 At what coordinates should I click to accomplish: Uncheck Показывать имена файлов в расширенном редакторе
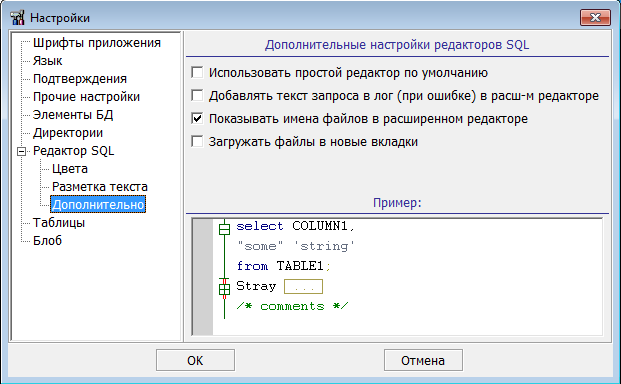point(197,118)
